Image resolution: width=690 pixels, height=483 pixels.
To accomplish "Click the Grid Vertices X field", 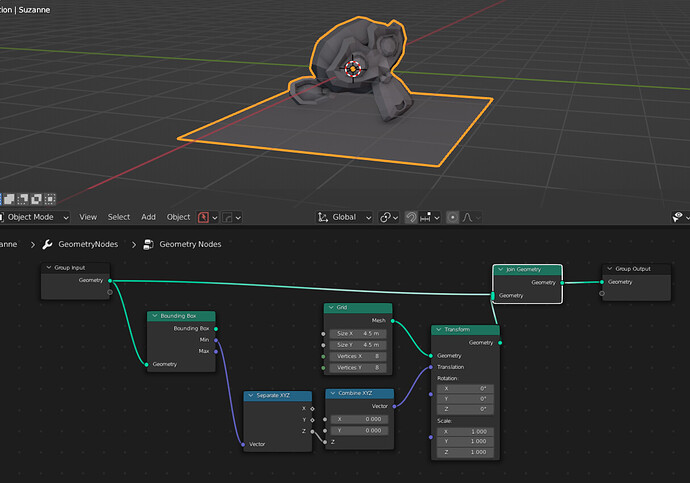I will click(358, 356).
